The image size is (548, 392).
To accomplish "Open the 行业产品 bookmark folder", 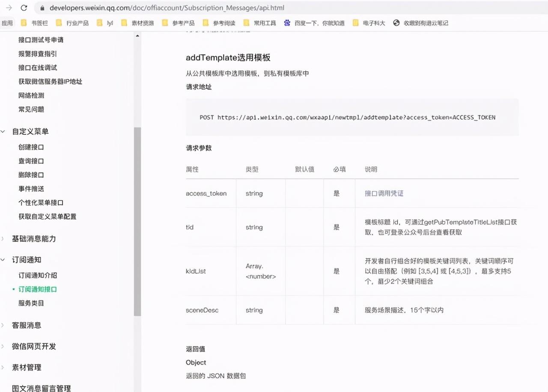I will coord(72,23).
